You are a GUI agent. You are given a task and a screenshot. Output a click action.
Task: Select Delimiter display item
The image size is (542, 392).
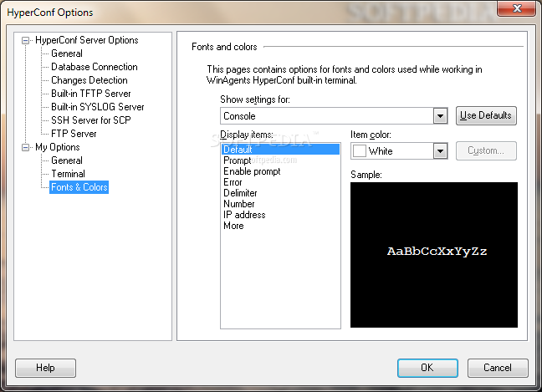click(x=280, y=193)
